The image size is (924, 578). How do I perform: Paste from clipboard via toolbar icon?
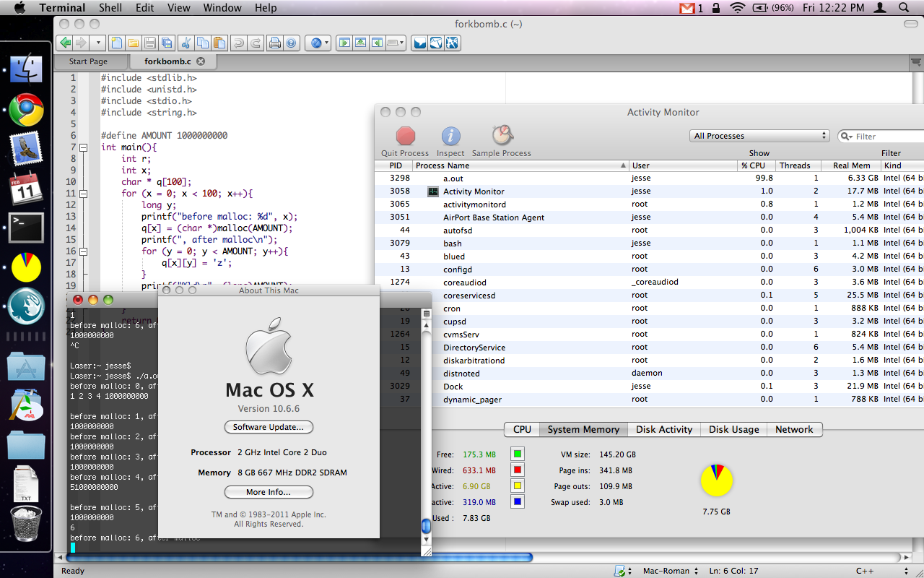click(219, 43)
